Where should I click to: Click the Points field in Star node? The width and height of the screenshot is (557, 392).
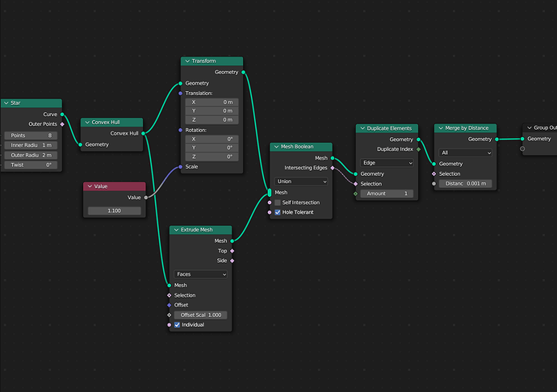31,136
